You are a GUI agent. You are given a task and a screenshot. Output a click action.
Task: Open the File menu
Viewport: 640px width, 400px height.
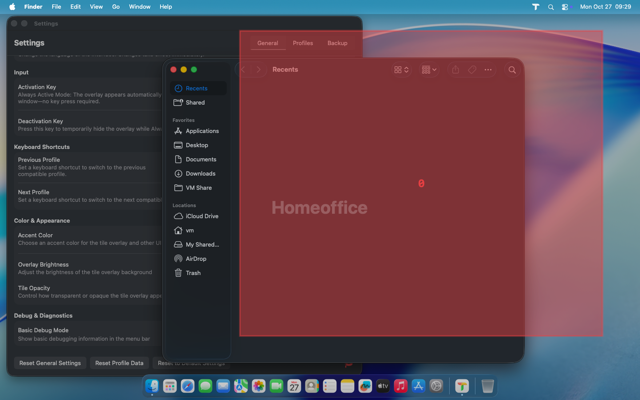click(x=56, y=7)
